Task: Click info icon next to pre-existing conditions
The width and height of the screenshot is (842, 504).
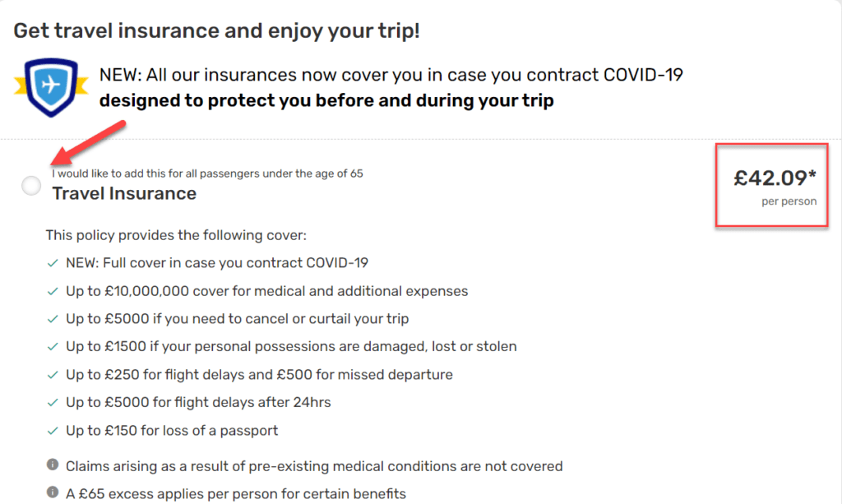Action: [53, 465]
